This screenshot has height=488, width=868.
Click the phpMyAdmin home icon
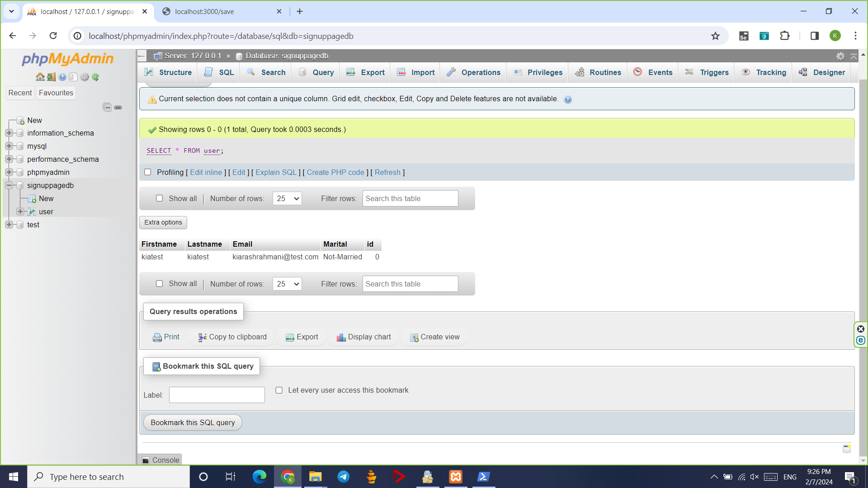pyautogui.click(x=40, y=77)
